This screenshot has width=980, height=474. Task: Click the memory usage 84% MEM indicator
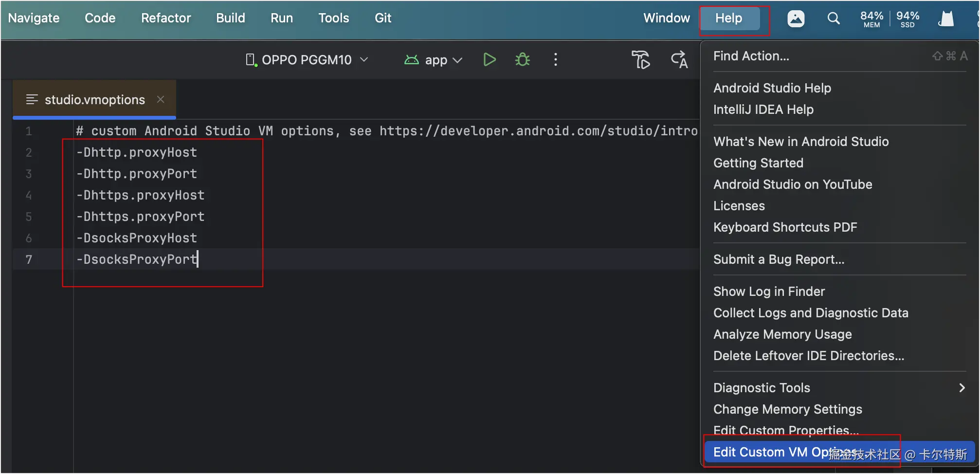point(871,19)
